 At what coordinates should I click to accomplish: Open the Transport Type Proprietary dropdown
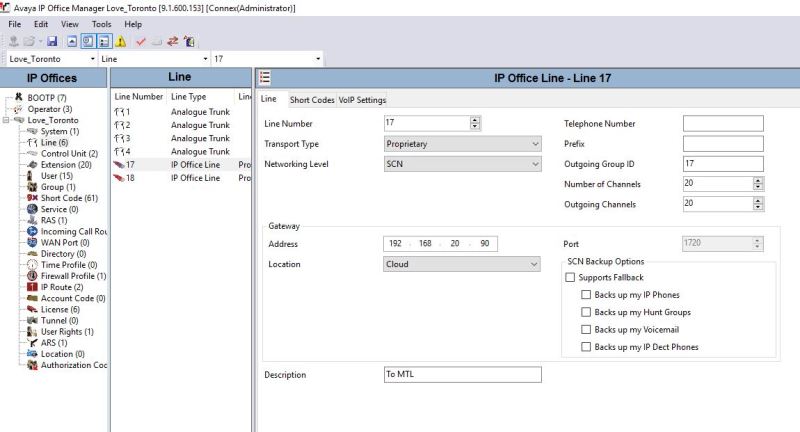click(462, 144)
